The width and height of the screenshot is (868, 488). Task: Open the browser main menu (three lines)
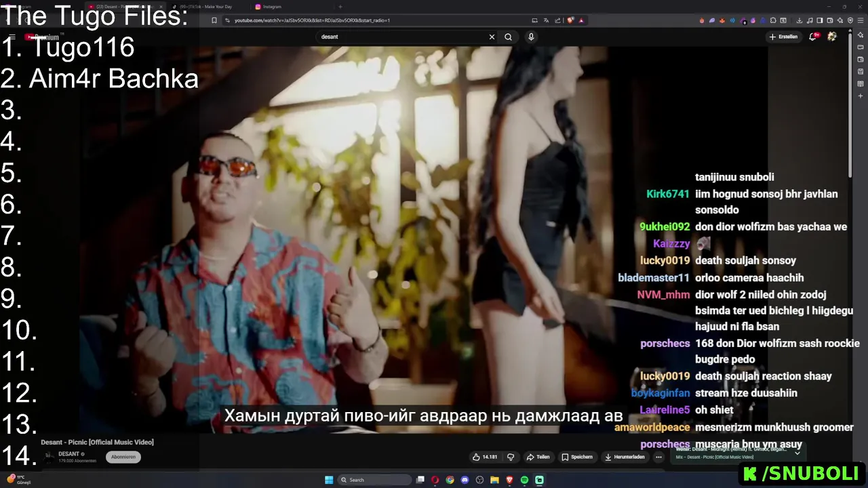coord(860,20)
